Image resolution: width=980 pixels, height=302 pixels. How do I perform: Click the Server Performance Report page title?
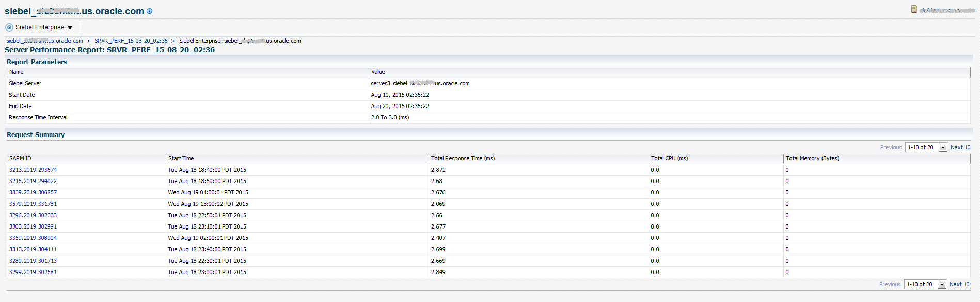(x=109, y=50)
